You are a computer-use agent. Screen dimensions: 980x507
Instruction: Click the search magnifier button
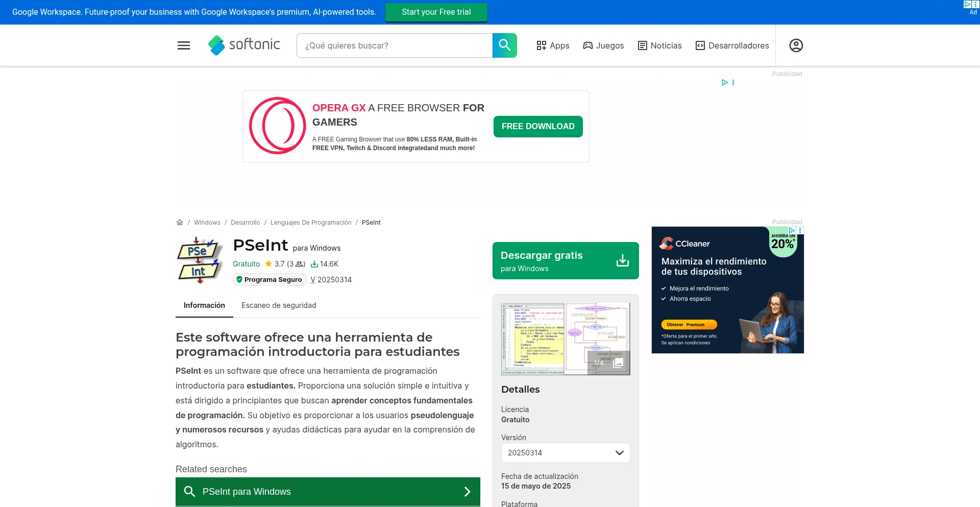pyautogui.click(x=504, y=45)
